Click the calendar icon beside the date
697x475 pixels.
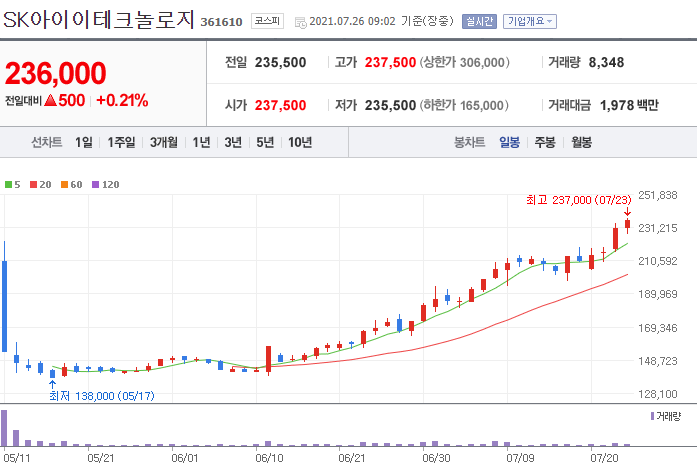tap(300, 22)
